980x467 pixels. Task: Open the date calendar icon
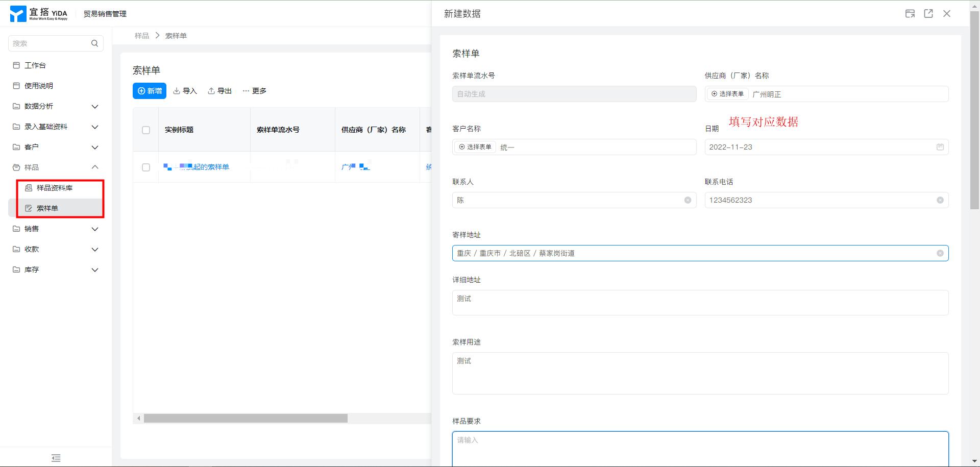click(x=940, y=147)
